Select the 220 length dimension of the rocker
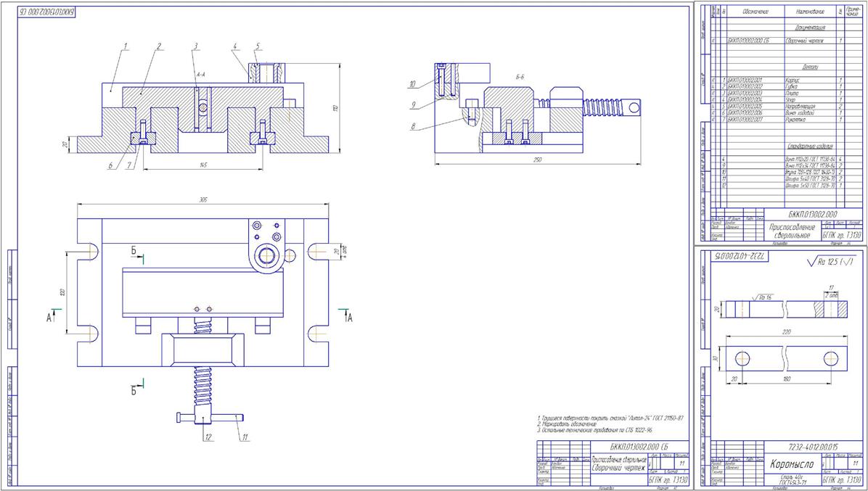The width and height of the screenshot is (868, 491). [x=785, y=331]
